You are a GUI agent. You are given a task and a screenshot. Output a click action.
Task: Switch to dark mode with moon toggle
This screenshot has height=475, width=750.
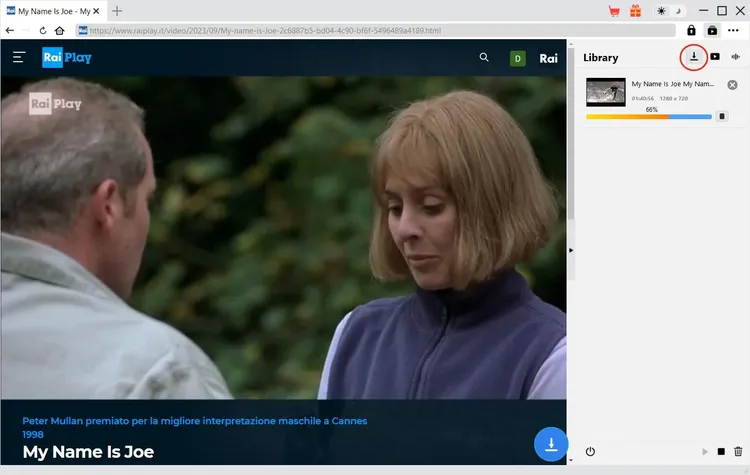pyautogui.click(x=677, y=11)
